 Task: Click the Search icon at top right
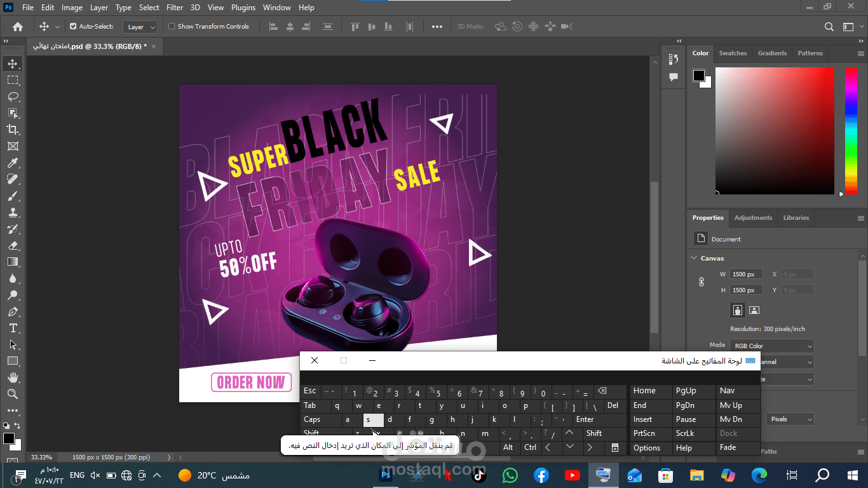829,27
